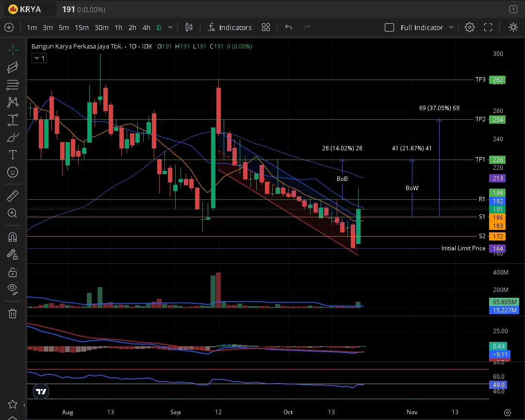Click the trash remove drawings icon
Screen dimensions: 525x420
(x=13, y=313)
